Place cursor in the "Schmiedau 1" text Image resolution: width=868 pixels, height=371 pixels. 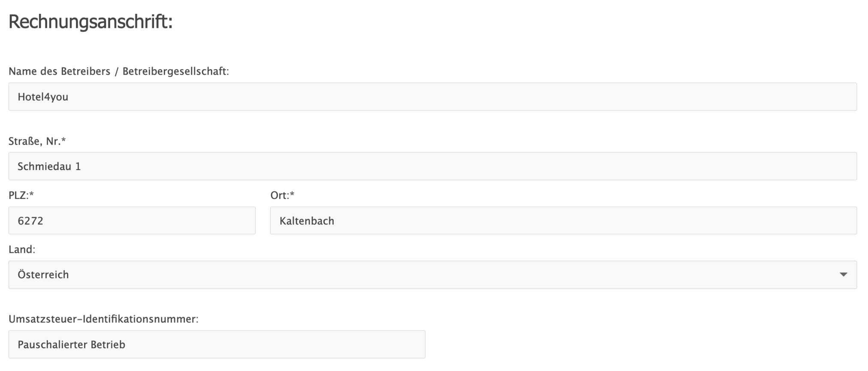pos(49,167)
